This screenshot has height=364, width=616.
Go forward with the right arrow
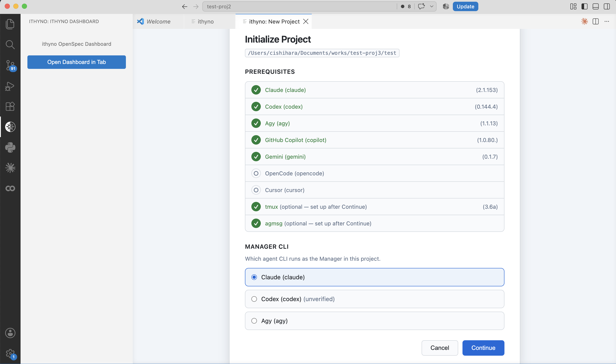tap(196, 7)
